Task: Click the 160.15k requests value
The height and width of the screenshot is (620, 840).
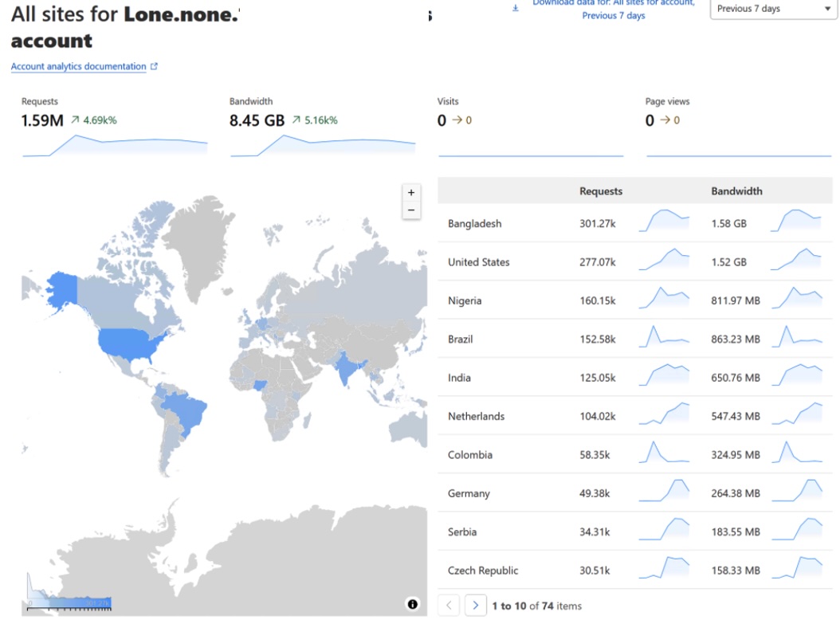Action: click(597, 300)
